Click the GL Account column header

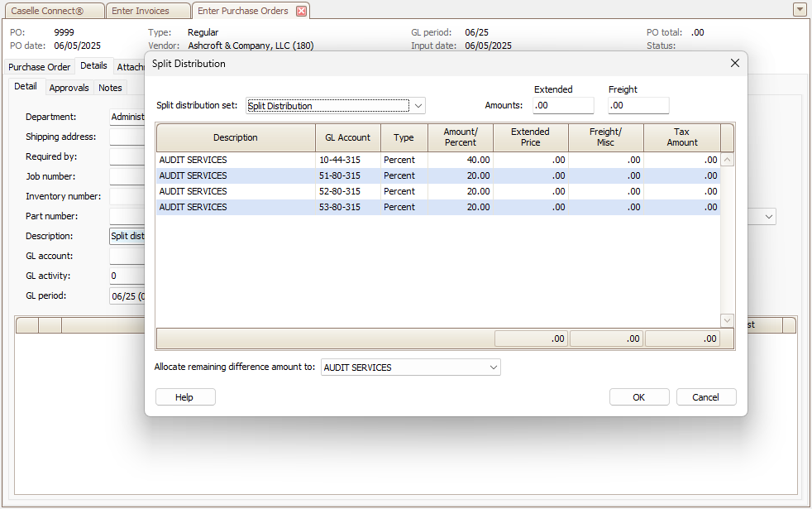click(347, 137)
